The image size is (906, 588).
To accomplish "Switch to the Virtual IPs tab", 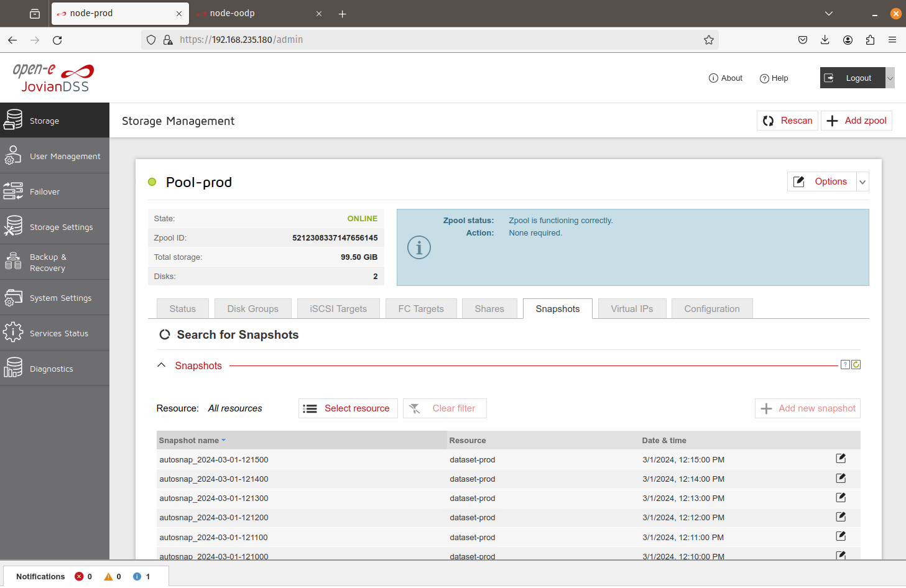I will coord(632,309).
